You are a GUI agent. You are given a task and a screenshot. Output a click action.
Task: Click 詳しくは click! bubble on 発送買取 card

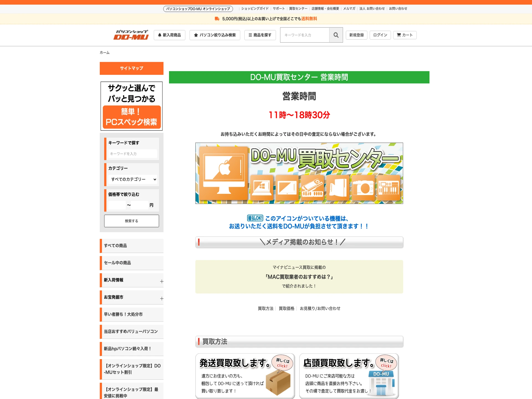[282, 363]
